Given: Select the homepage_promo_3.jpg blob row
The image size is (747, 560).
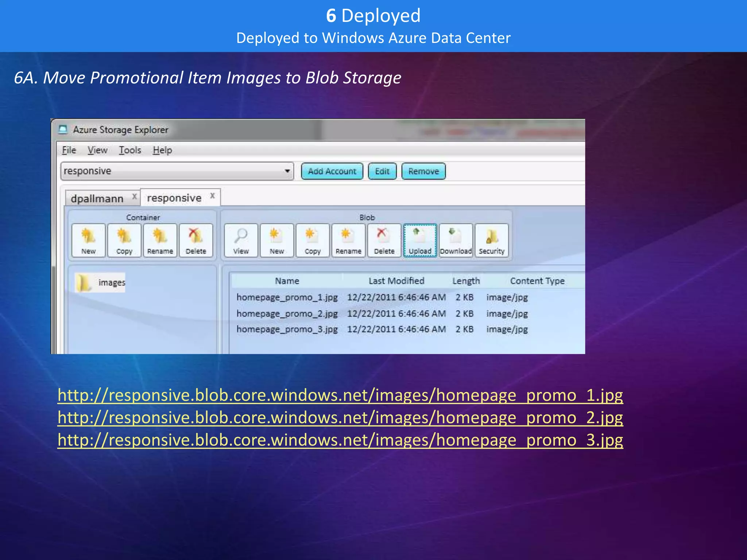Looking at the screenshot, I should point(382,329).
